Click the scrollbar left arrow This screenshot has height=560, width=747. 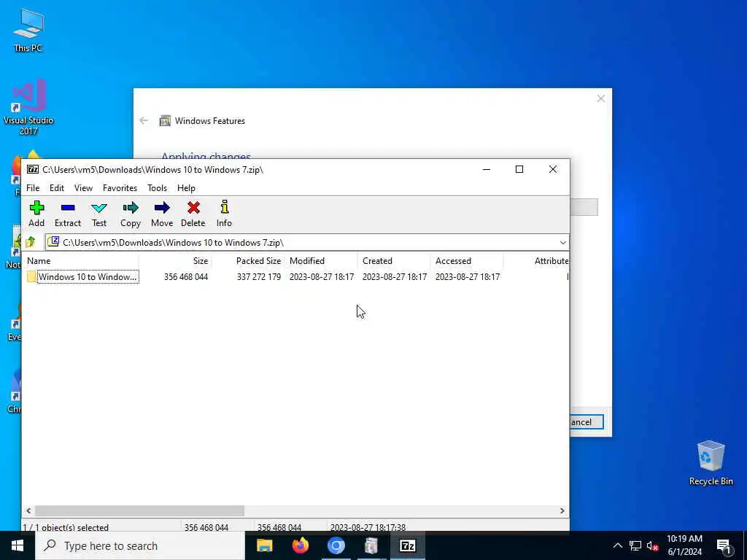pos(28,510)
